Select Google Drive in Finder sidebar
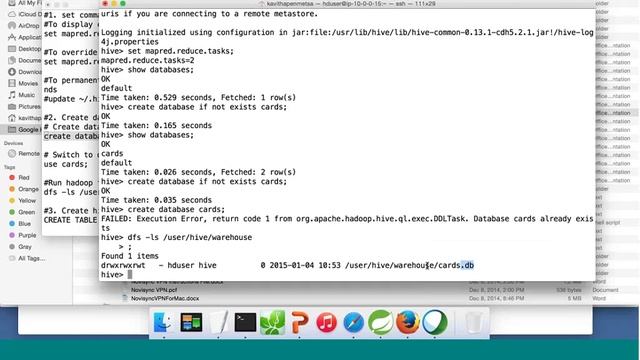This screenshot has width=640, height=360. click(x=25, y=129)
